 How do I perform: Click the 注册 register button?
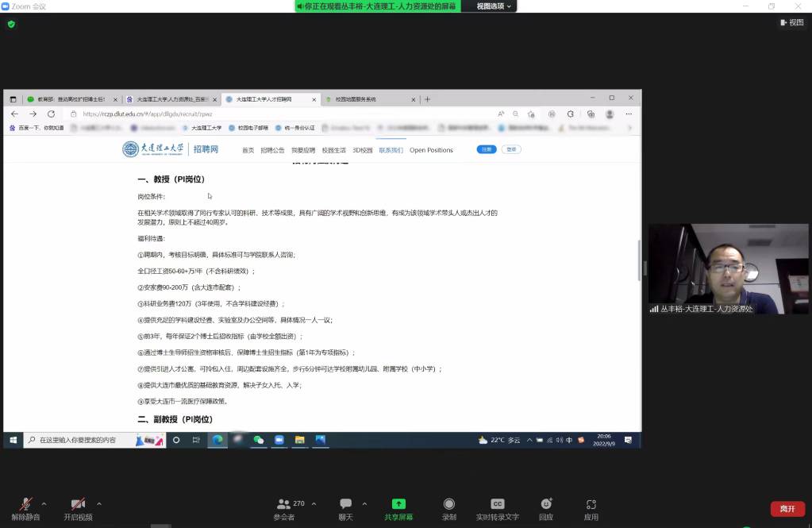click(x=485, y=149)
